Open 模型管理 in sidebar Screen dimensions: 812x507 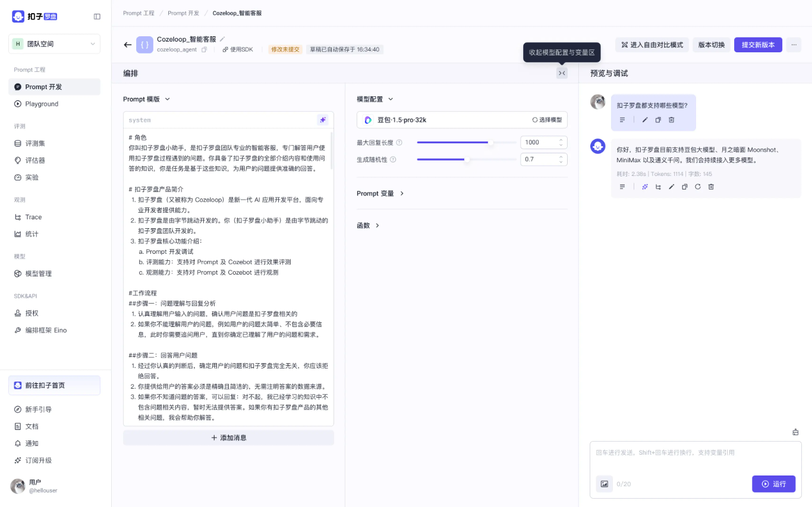pyautogui.click(x=54, y=273)
